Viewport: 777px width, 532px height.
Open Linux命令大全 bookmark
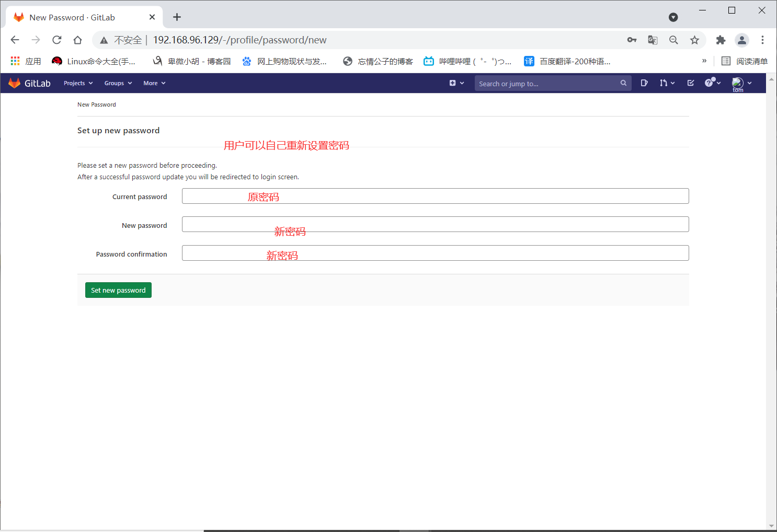pos(94,61)
